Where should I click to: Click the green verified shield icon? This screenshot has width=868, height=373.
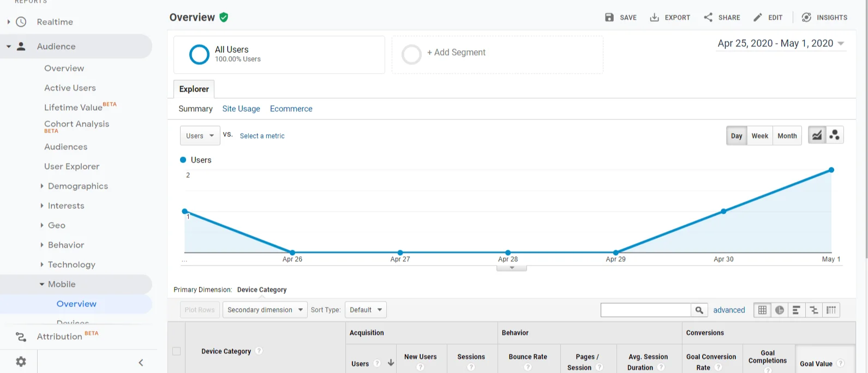click(x=224, y=17)
